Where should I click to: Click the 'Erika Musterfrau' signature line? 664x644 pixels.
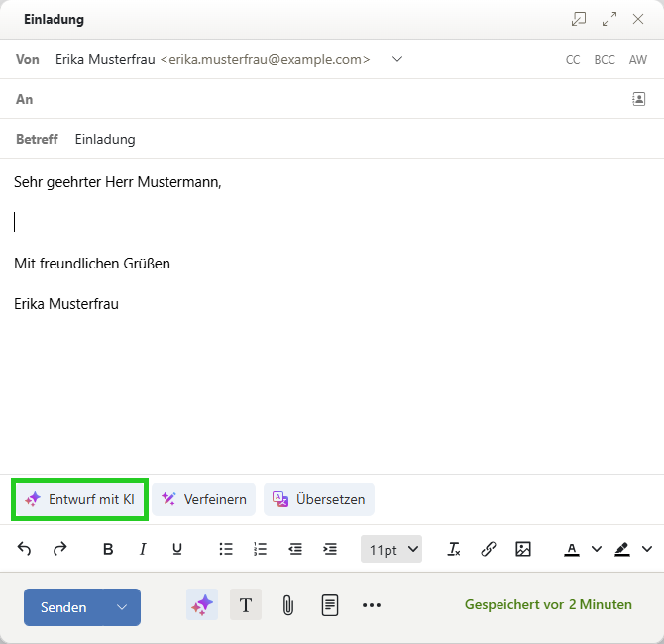(x=66, y=304)
